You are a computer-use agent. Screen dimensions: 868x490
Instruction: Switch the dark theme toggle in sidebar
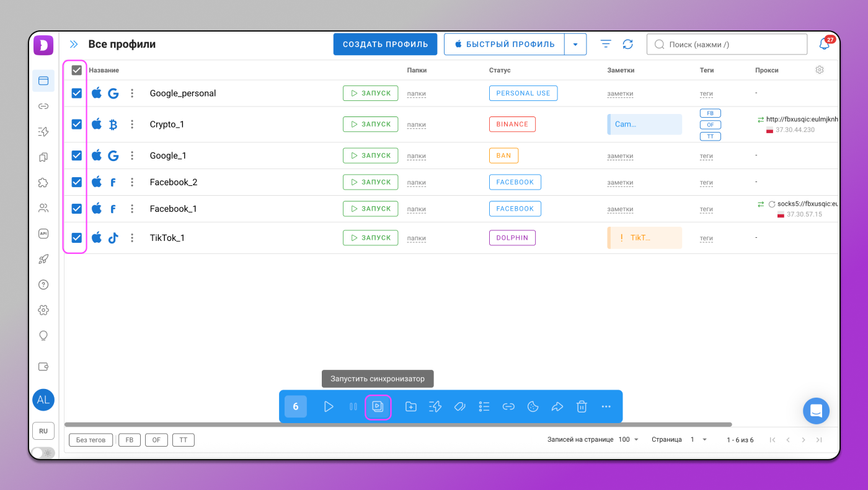pos(43,453)
